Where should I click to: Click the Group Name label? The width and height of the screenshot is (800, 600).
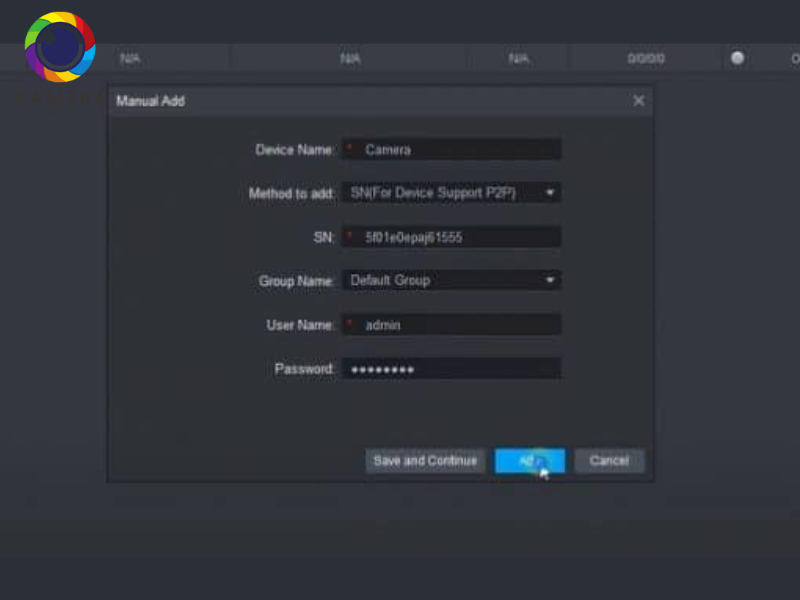296,282
